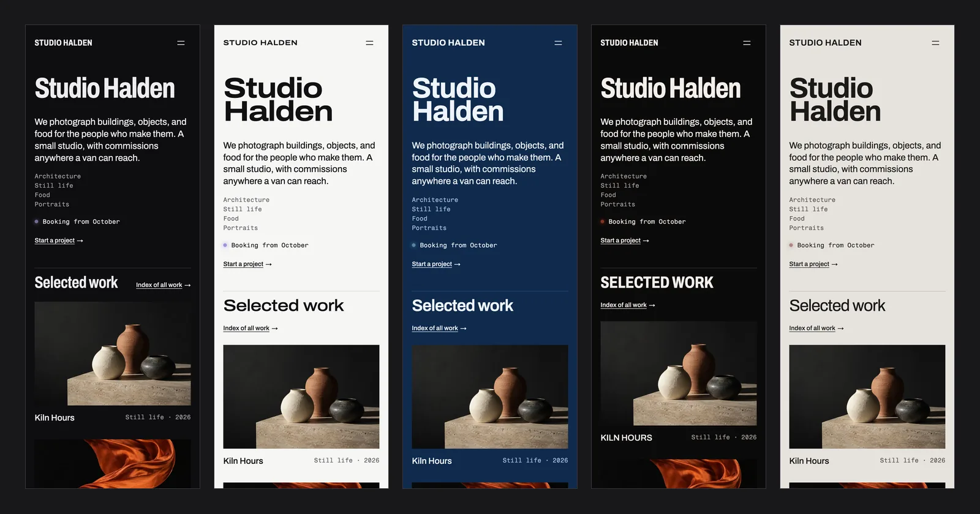This screenshot has width=980, height=514.
Task: Click the 'Selected work' heading in the white mockup
Action: (x=284, y=306)
